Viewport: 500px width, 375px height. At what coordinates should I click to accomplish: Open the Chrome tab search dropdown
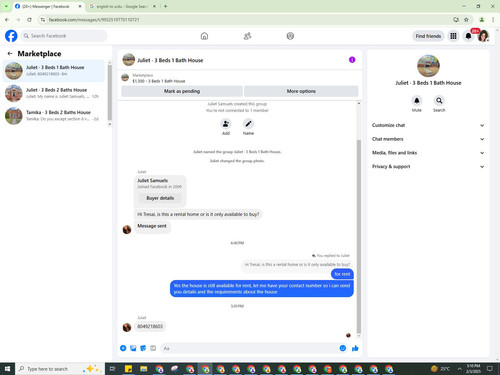(6, 6)
